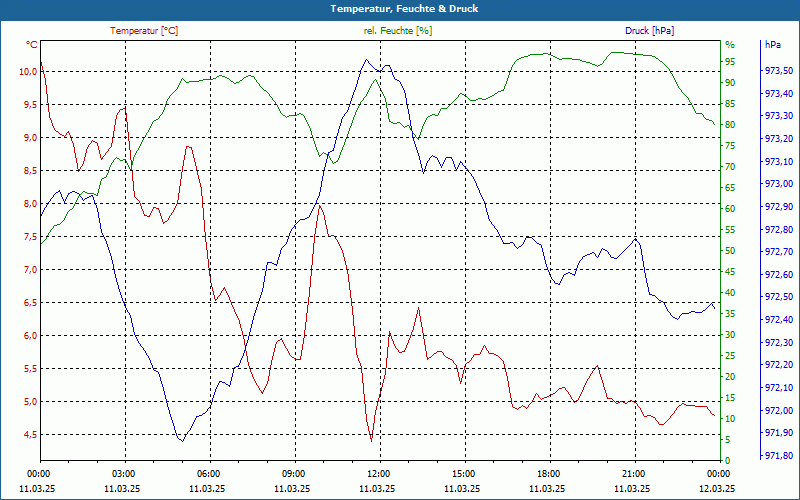
Task: Click pressure axis value "972,00"
Action: [779, 411]
